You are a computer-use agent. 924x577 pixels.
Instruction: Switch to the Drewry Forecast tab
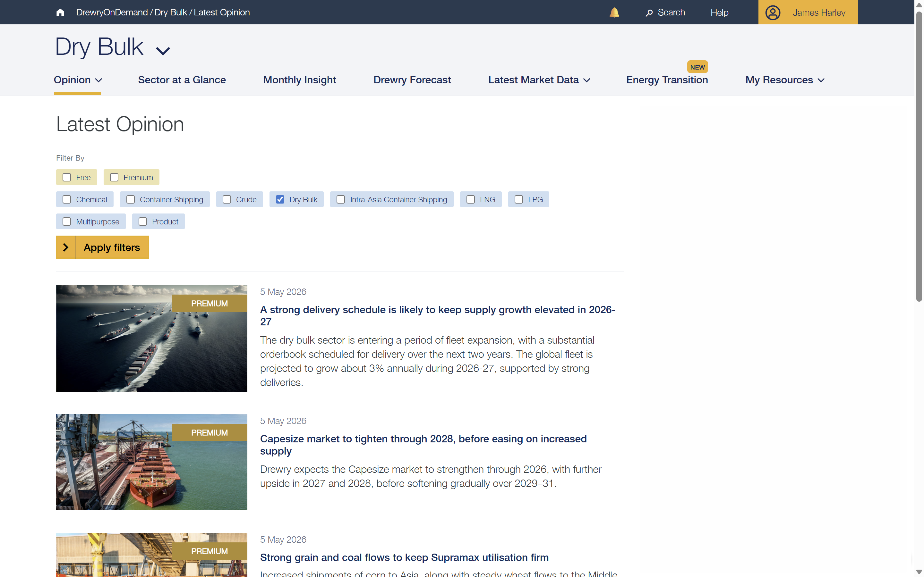pyautogui.click(x=412, y=80)
